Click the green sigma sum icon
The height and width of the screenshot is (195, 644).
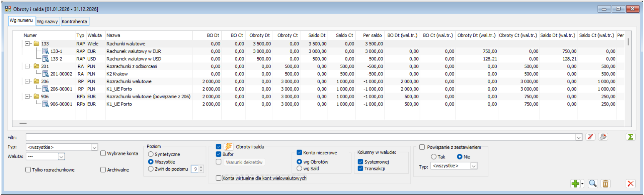click(630, 137)
